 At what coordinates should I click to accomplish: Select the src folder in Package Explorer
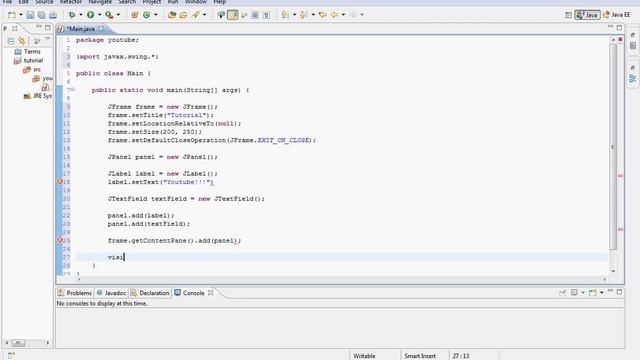click(x=32, y=69)
